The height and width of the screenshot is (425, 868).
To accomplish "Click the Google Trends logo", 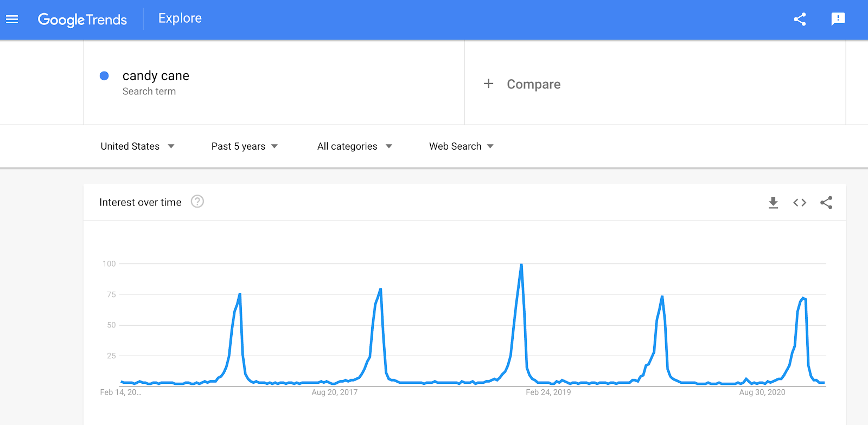I will (x=82, y=19).
